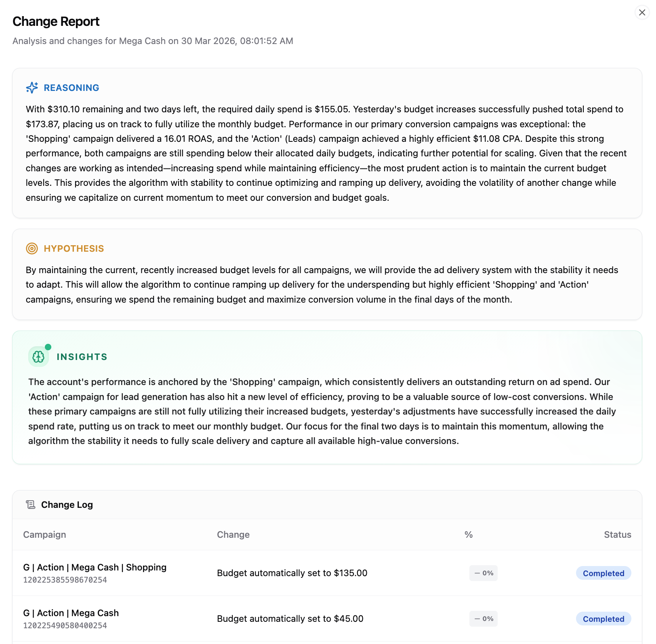Select the Mega Cash Shopping campaign row
656x644 pixels.
tap(95, 567)
